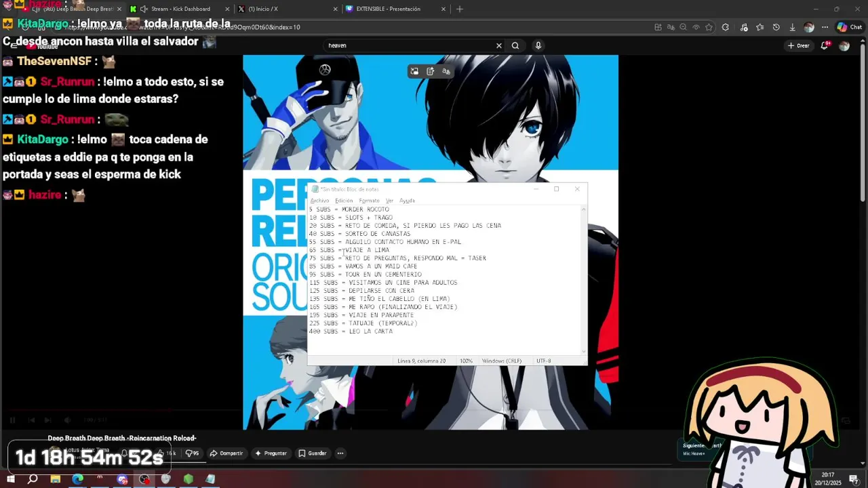Click the TheSevenNSF username in chat

(x=56, y=61)
